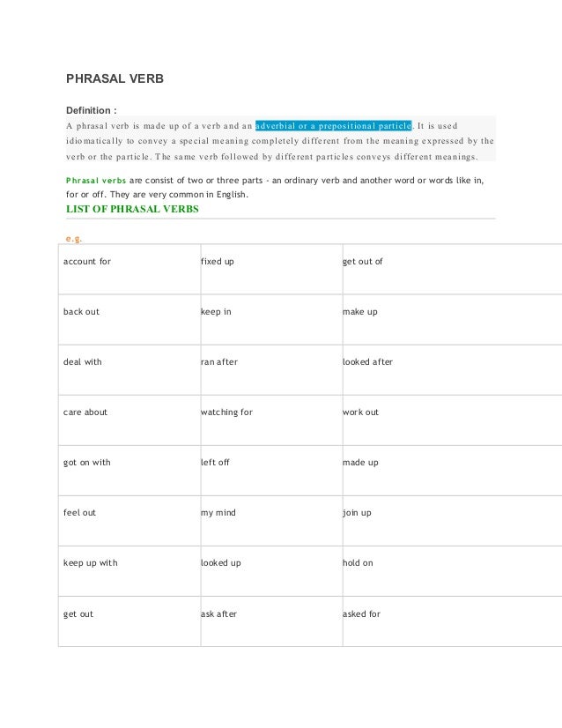Click the 'hold on' entry
This screenshot has width=562, height=728.
(x=453, y=571)
